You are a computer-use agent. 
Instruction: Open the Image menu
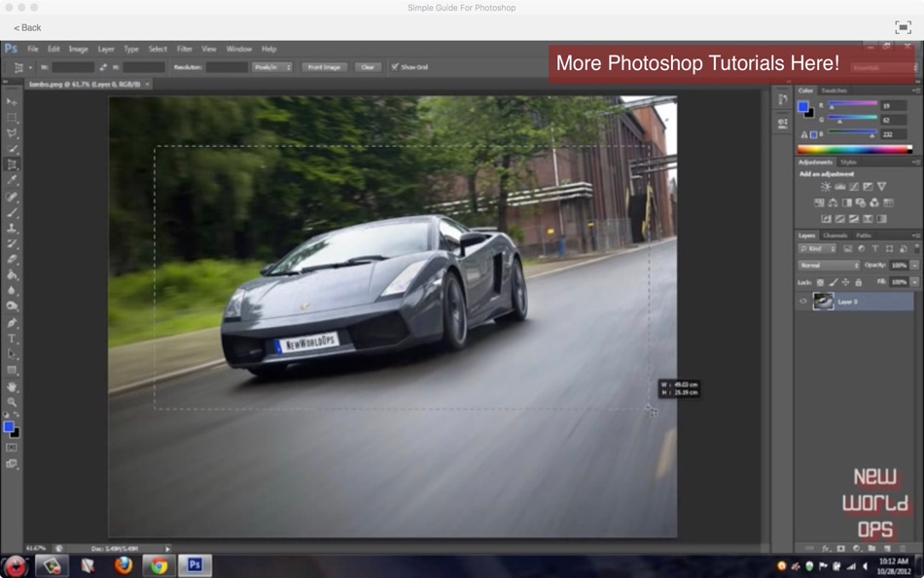coord(79,49)
